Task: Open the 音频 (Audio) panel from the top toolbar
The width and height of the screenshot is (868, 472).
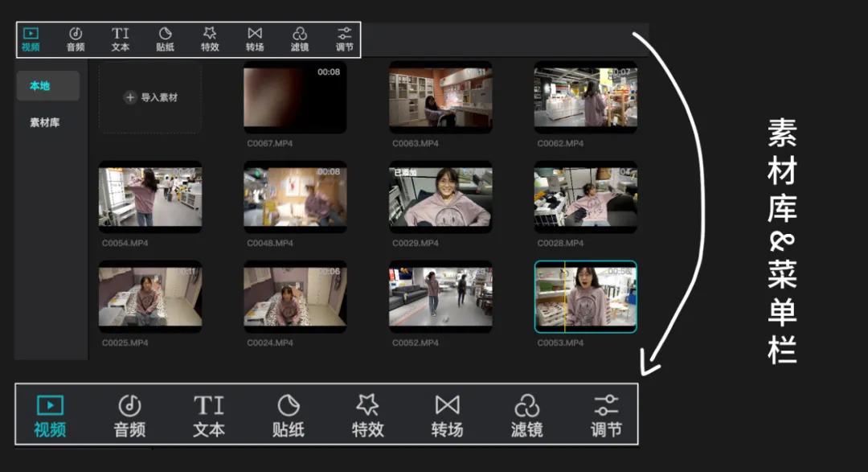Action: [x=75, y=39]
